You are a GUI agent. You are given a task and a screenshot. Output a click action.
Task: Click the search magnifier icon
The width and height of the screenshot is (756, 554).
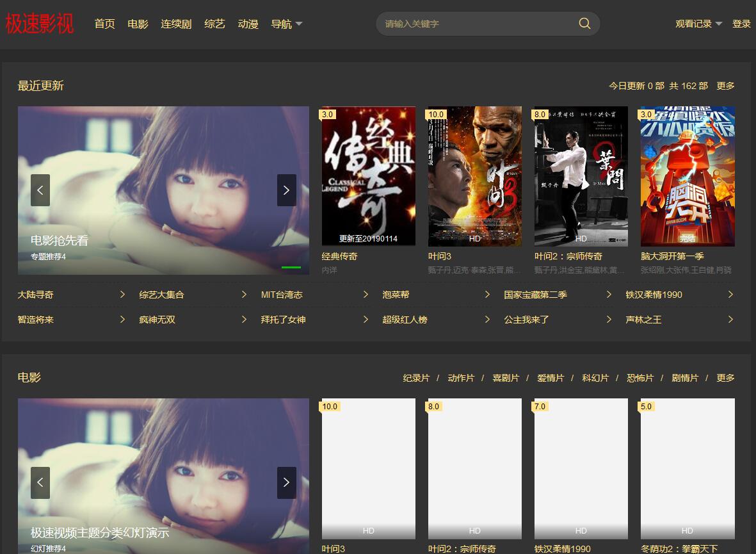pyautogui.click(x=584, y=24)
